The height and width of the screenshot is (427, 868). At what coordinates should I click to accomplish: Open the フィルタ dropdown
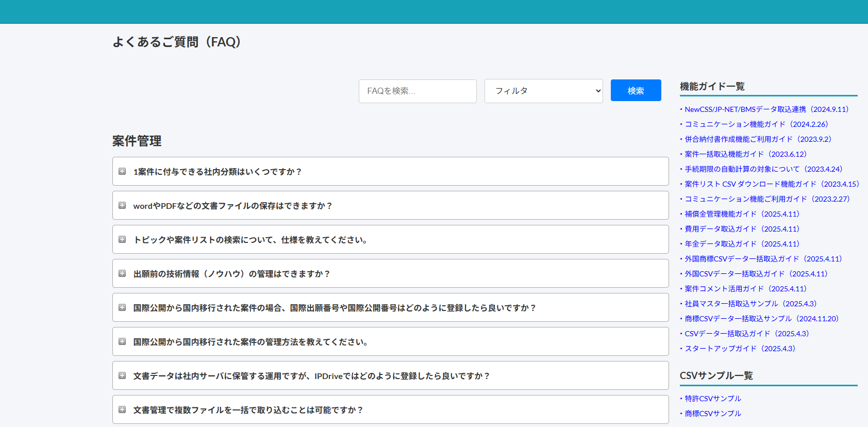pos(543,91)
